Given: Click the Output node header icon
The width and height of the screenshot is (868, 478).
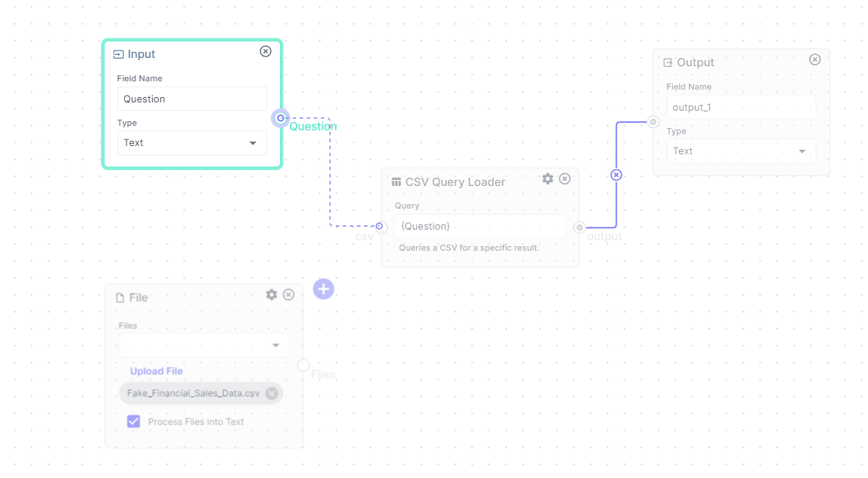Looking at the screenshot, I should point(667,62).
